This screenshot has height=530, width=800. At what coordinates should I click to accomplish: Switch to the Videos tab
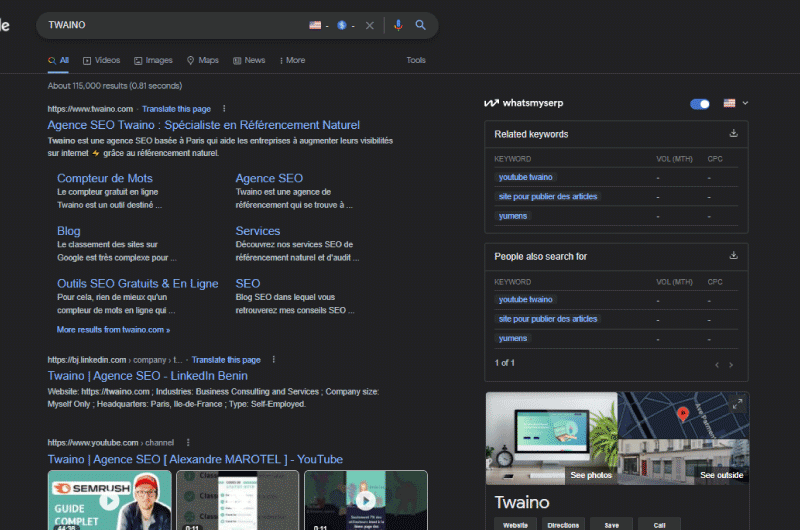[x=102, y=60]
